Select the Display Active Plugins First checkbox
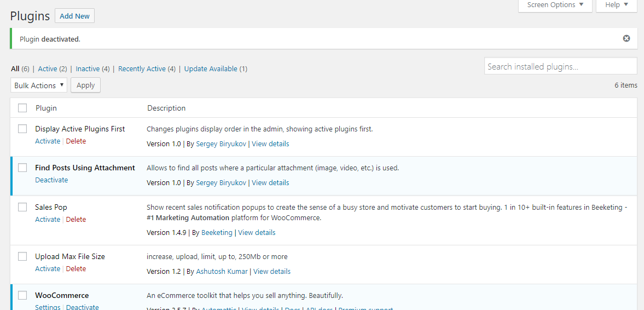Screen dimensions: 644x310 click(22, 129)
